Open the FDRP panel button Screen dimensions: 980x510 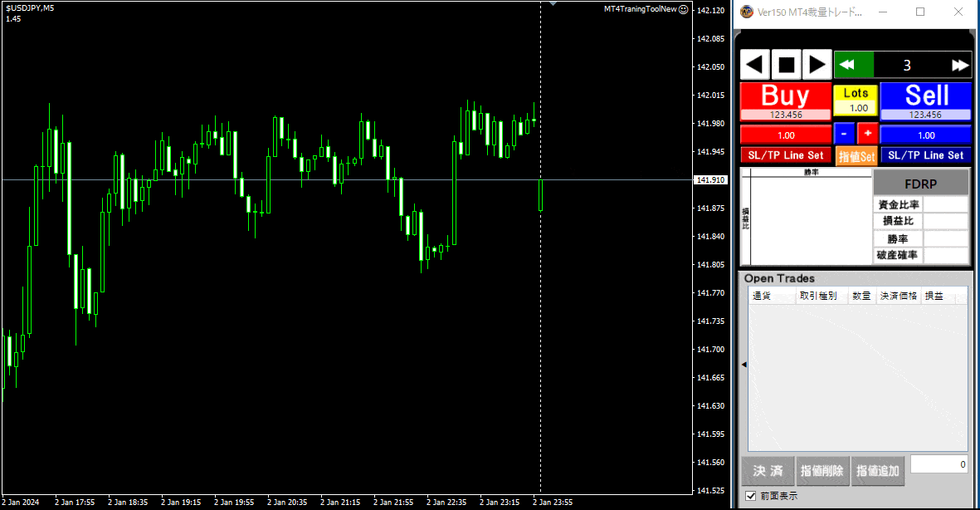(x=920, y=184)
